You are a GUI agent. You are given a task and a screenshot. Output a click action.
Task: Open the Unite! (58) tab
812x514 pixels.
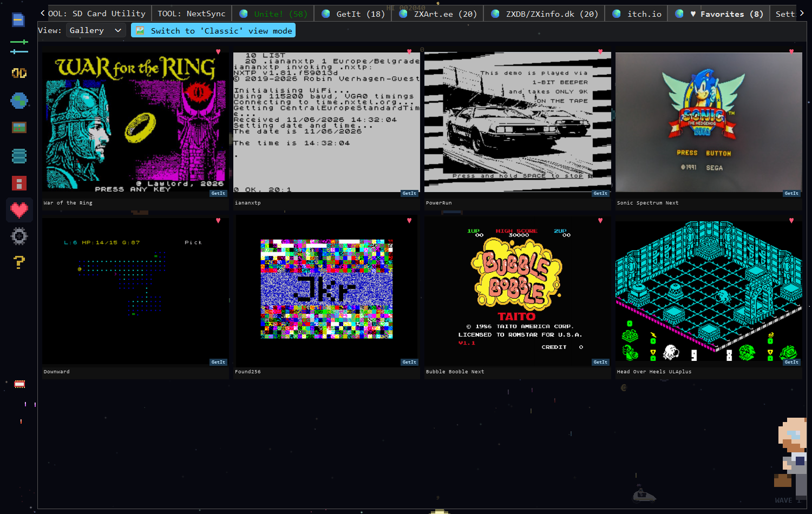click(273, 14)
